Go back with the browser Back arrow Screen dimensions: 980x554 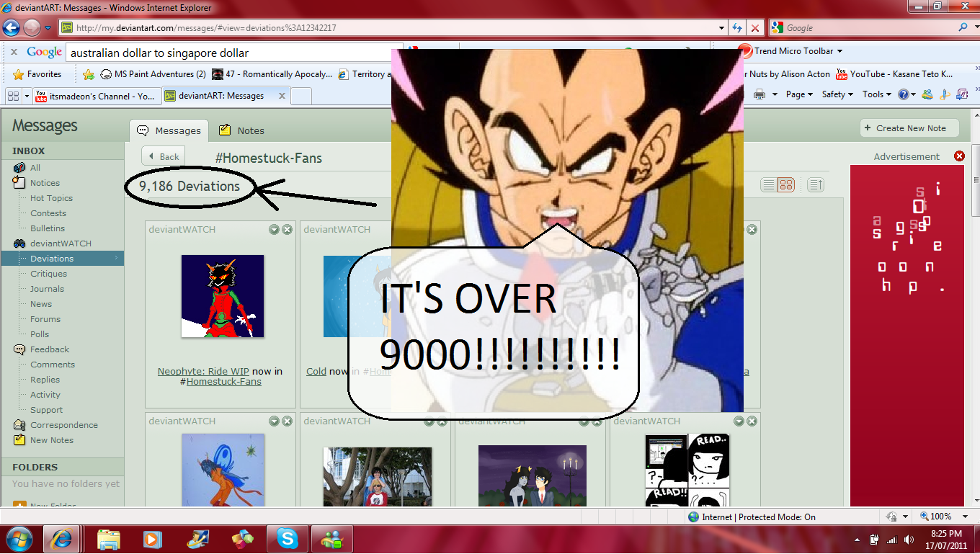tap(11, 28)
